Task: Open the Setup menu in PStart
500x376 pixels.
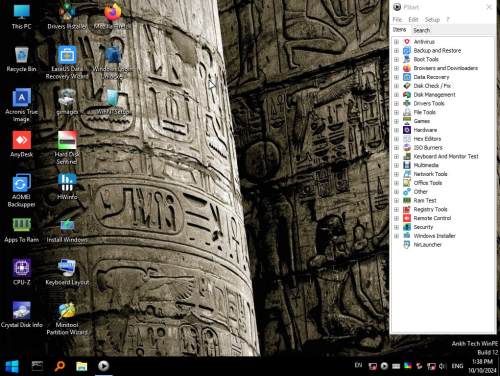Action: point(432,20)
